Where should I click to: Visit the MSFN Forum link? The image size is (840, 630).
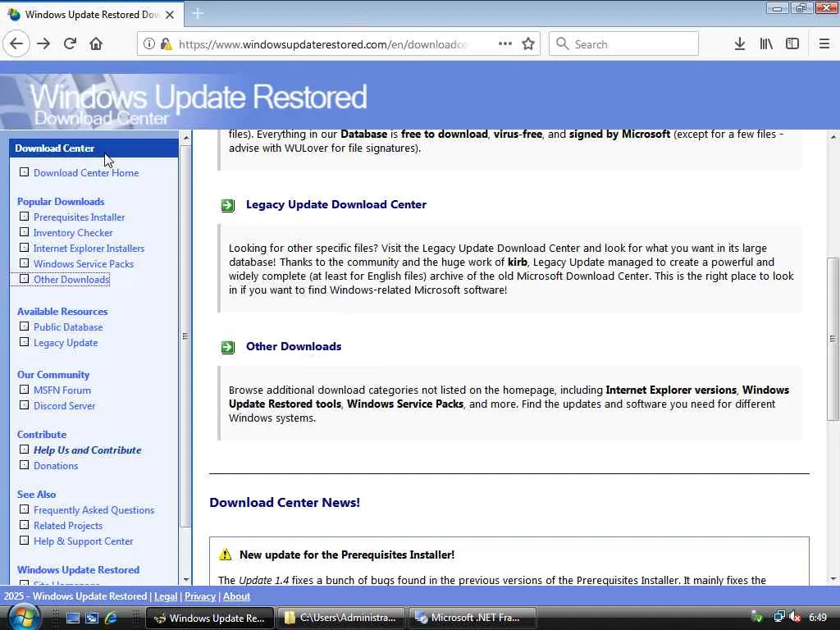coord(62,390)
